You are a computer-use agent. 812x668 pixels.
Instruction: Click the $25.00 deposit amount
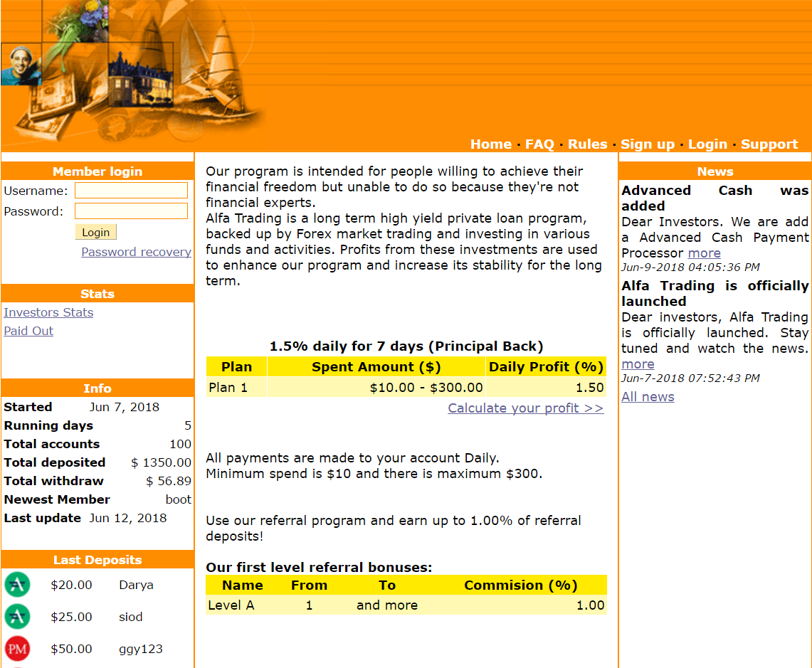click(71, 617)
